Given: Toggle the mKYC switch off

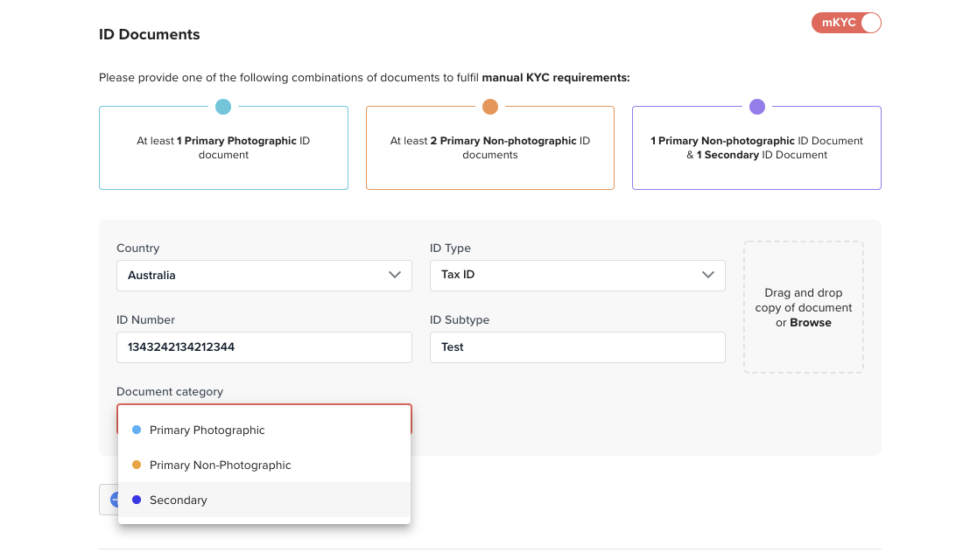Looking at the screenshot, I should tap(846, 23).
